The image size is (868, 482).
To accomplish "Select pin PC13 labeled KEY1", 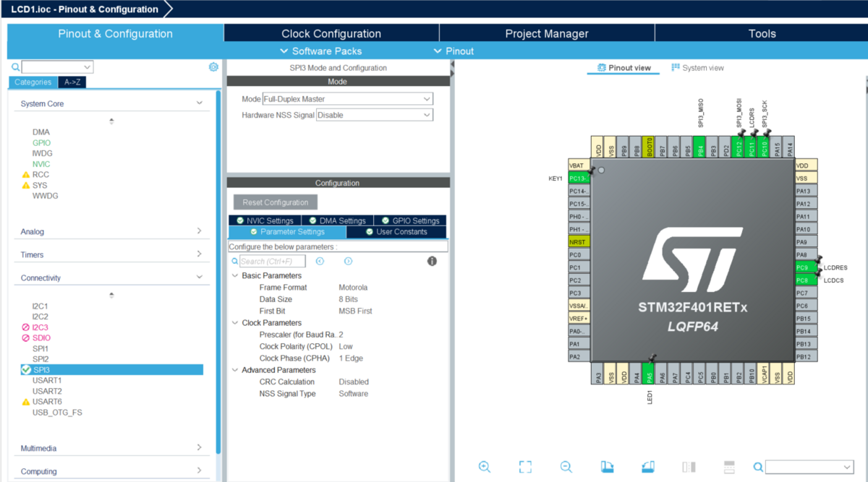I will pyautogui.click(x=579, y=178).
